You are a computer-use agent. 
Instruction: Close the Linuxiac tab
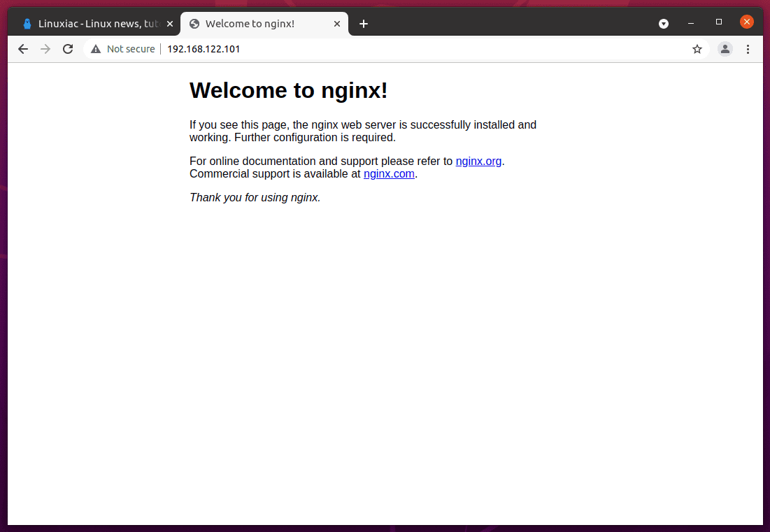[169, 23]
